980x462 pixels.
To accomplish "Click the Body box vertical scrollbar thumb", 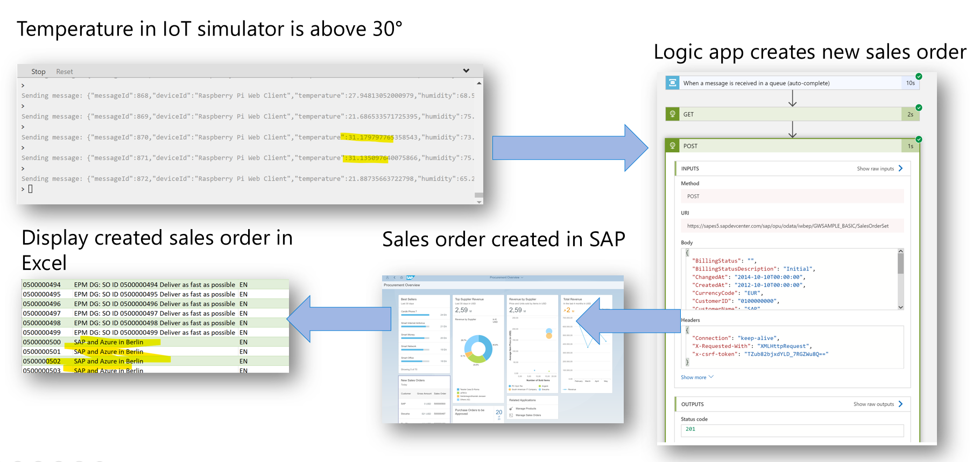I will pos(900,264).
